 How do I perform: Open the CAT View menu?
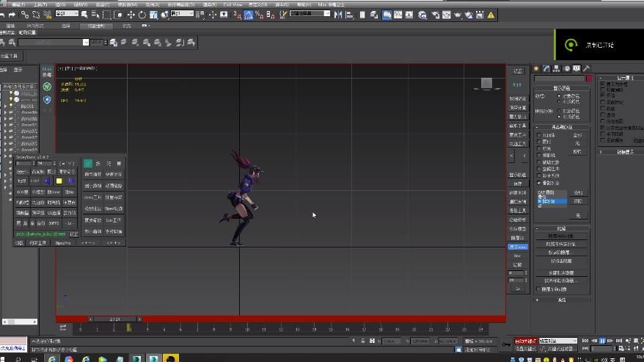click(x=233, y=4)
